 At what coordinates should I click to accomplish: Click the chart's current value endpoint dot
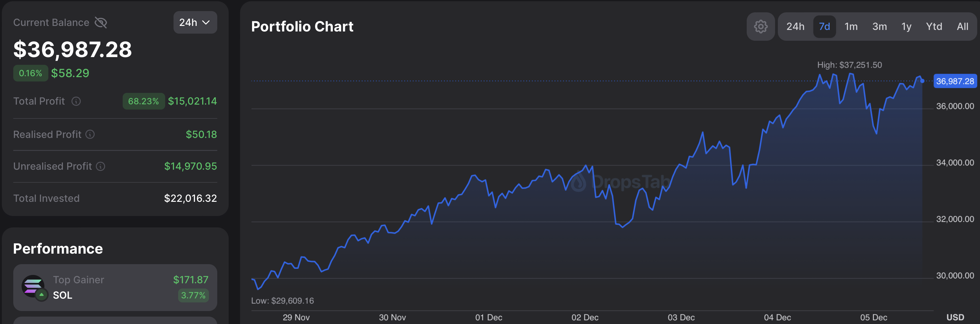922,81
